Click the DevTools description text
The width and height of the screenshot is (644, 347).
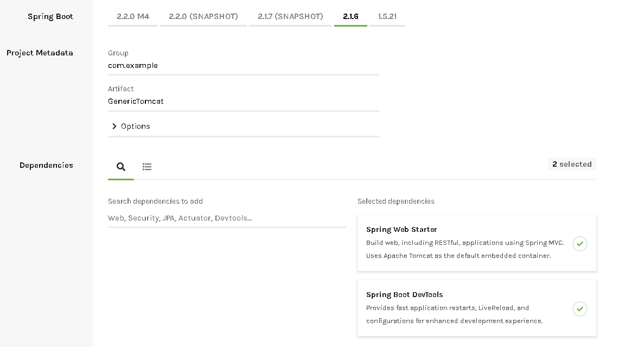click(454, 314)
